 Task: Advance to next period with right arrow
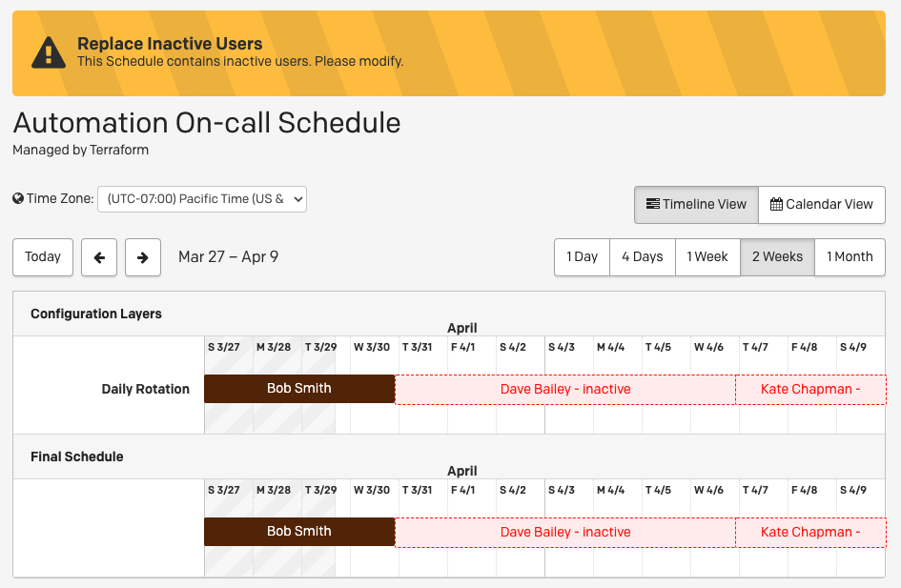coord(142,257)
